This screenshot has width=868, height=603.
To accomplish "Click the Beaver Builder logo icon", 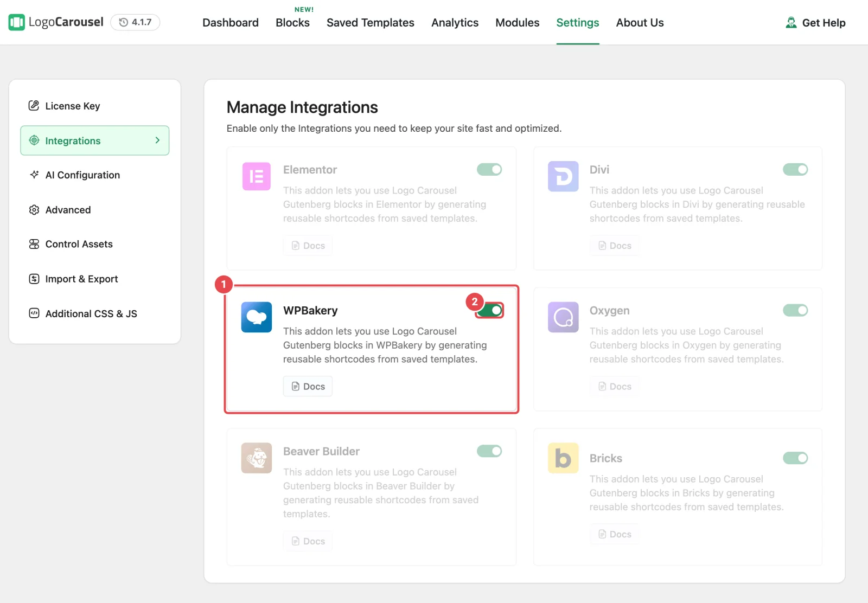I will [x=257, y=458].
